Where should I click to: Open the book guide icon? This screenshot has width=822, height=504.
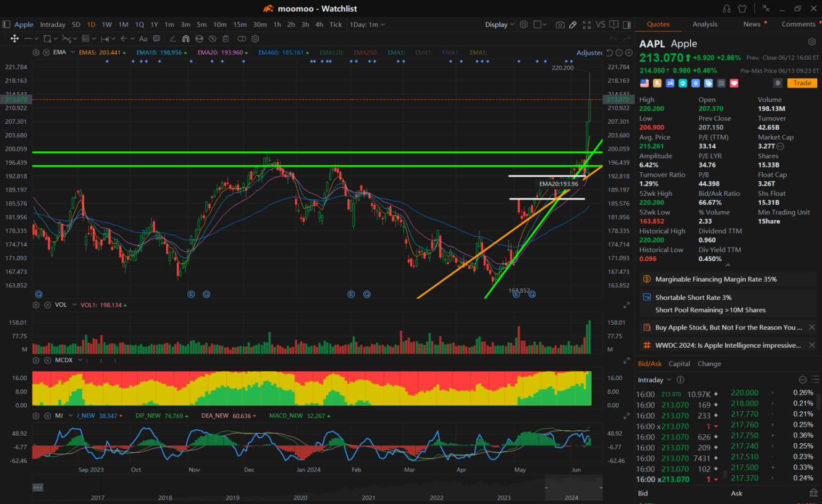[x=614, y=25]
